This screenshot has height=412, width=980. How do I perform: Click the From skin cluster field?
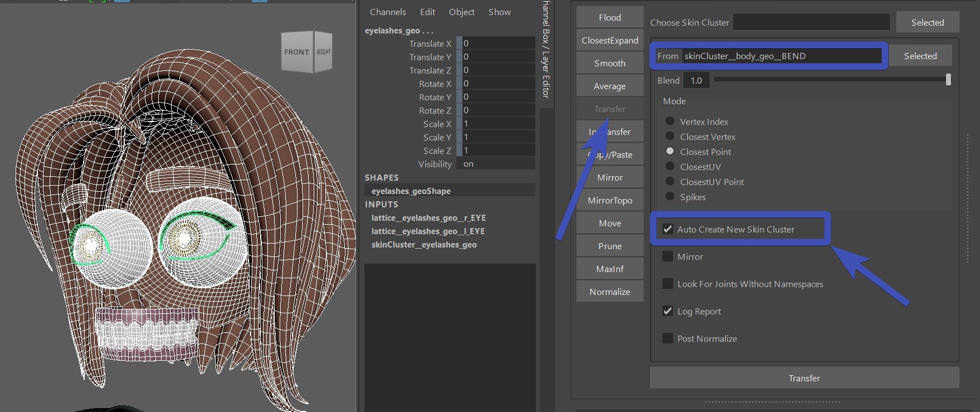pyautogui.click(x=781, y=56)
